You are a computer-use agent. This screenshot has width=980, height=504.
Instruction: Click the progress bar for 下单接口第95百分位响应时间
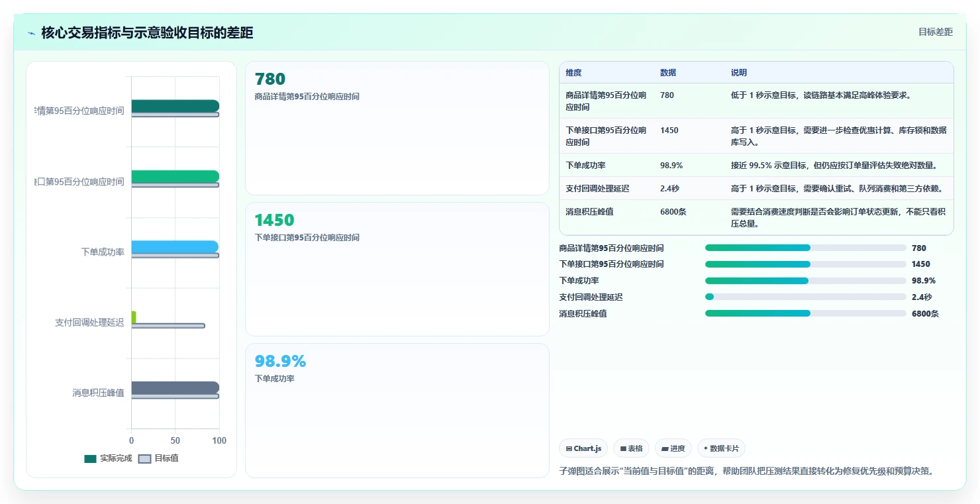[806, 264]
